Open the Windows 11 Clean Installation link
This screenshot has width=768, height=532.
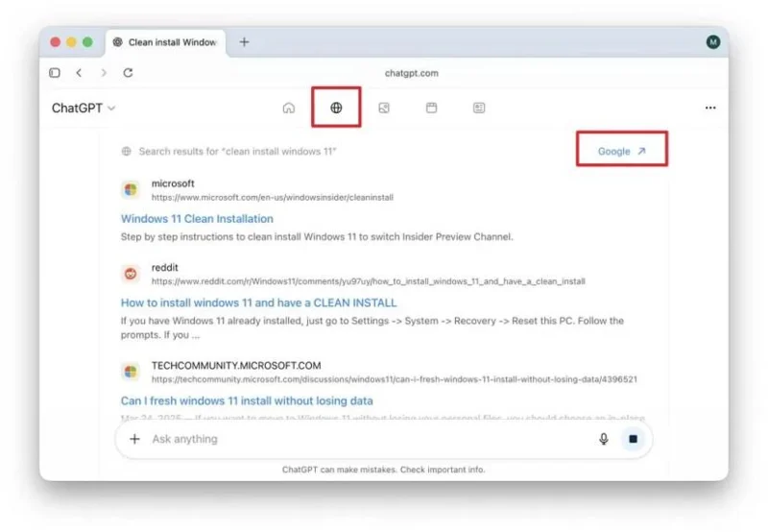coord(197,219)
